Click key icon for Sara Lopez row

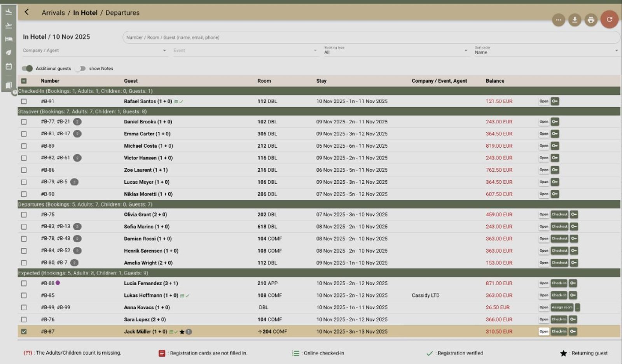pyautogui.click(x=573, y=319)
